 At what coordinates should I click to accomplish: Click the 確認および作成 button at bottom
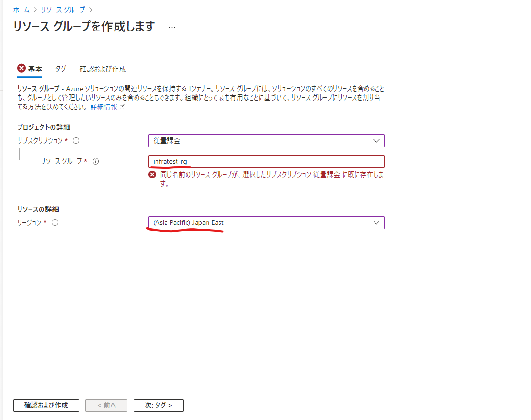tap(46, 405)
